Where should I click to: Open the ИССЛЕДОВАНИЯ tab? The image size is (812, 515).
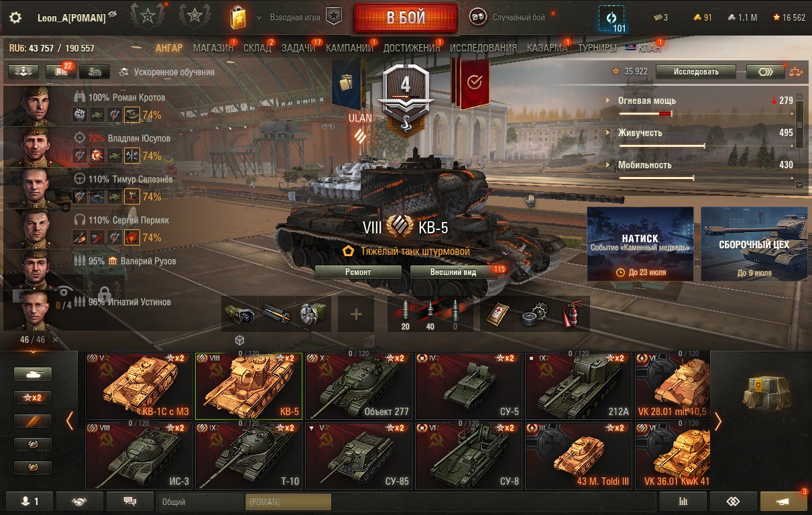483,48
